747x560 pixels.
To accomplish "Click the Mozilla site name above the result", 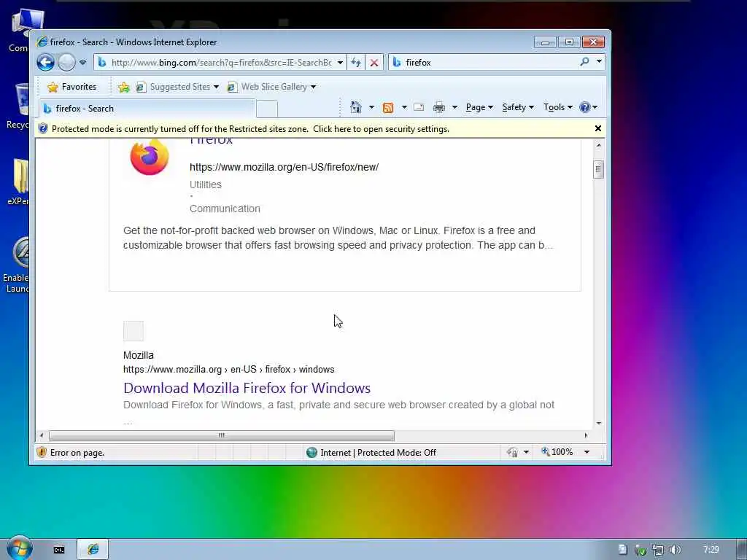I will [138, 355].
